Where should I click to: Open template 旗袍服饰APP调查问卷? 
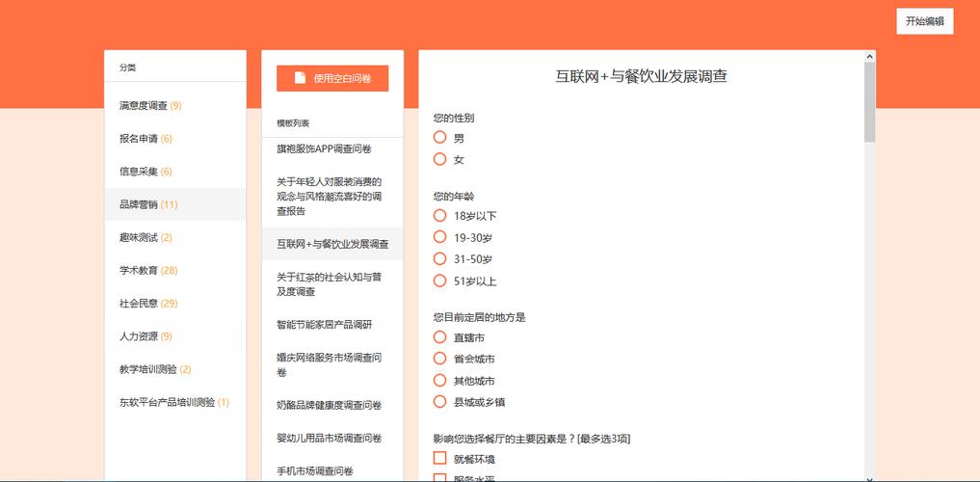coord(332,148)
